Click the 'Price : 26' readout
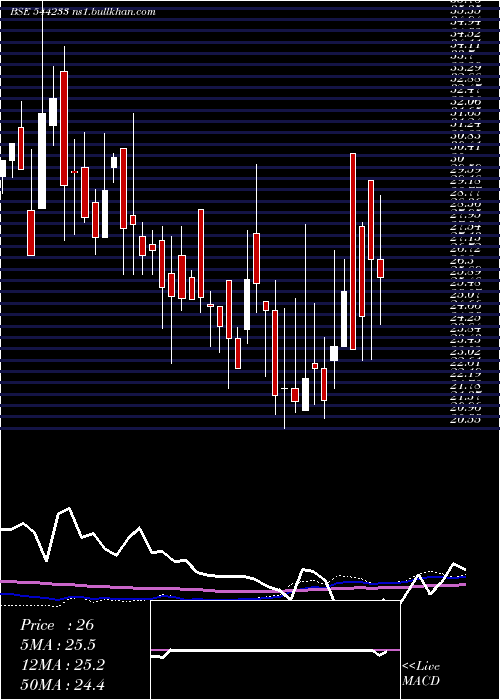 click(x=57, y=625)
